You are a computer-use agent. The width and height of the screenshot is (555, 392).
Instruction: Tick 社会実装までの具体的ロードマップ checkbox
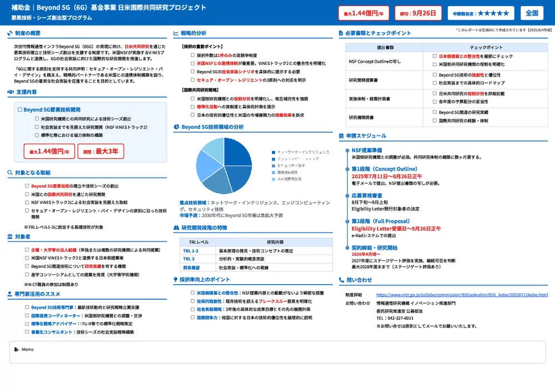[x=435, y=83]
